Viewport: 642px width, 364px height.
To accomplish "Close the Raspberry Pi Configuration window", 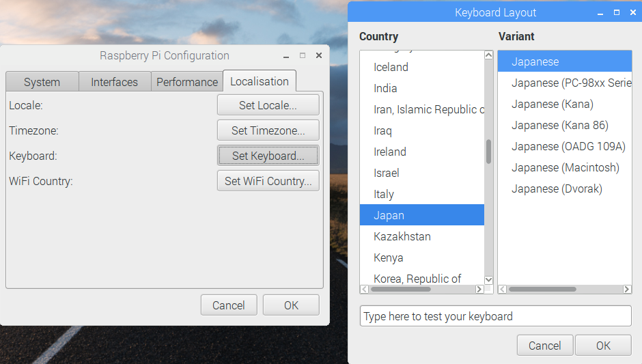I will pos(319,55).
